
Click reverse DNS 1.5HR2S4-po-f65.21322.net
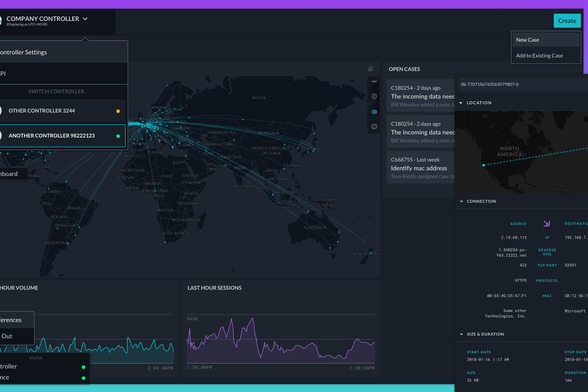512,252
